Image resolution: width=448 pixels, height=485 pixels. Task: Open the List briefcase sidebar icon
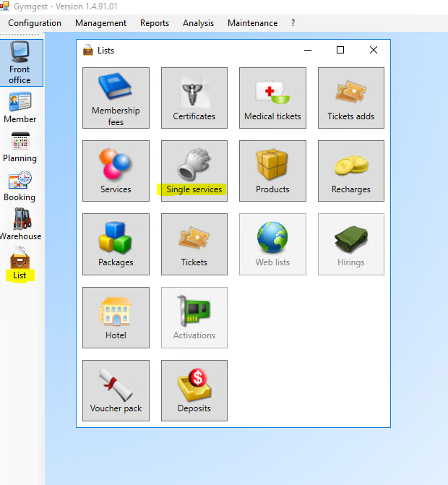pyautogui.click(x=20, y=264)
